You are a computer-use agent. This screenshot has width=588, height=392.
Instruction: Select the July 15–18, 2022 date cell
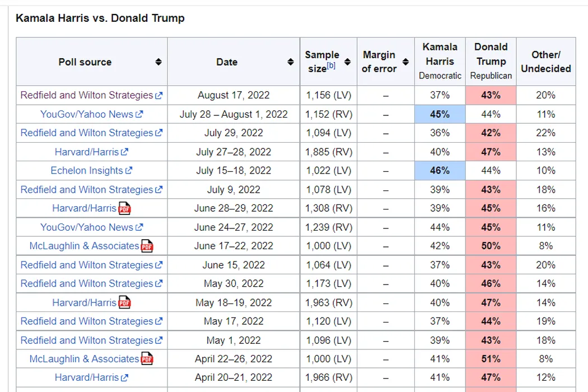[234, 171]
